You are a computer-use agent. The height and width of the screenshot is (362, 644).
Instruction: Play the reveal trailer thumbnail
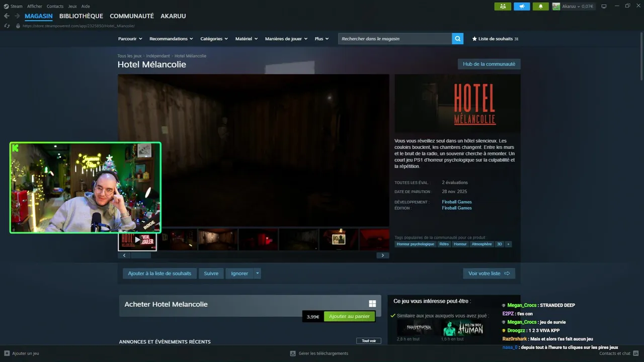(137, 240)
